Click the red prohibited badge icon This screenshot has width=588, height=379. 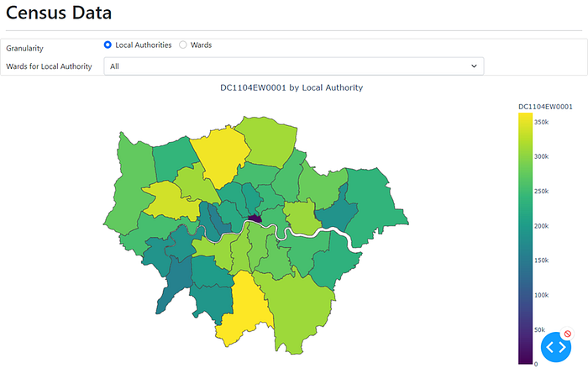point(567,334)
